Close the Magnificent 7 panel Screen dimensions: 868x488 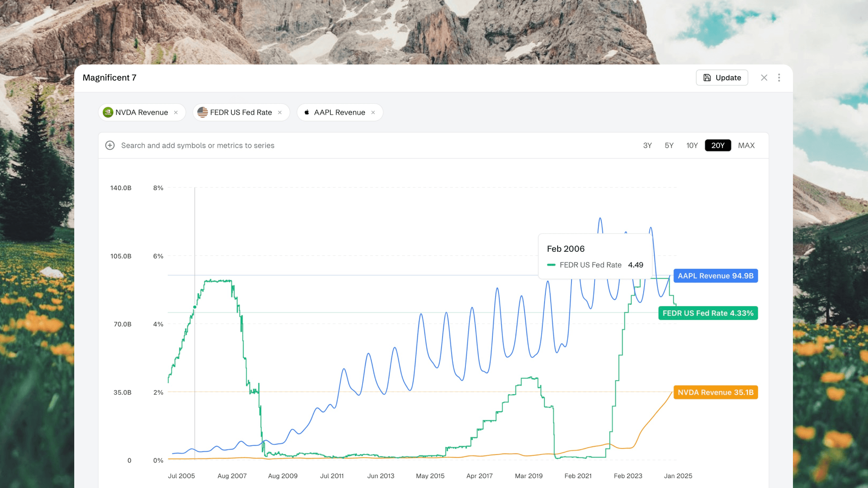pos(764,78)
